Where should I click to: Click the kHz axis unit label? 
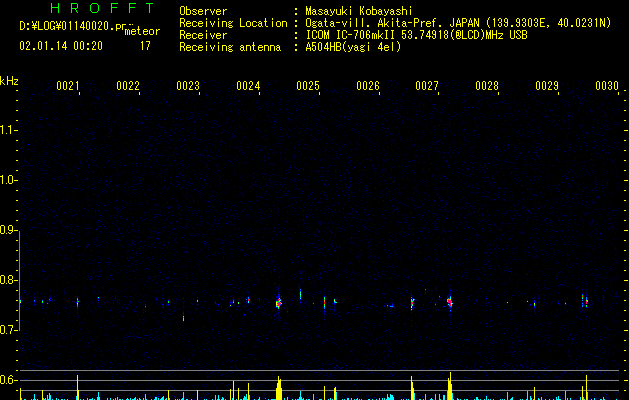click(9, 81)
